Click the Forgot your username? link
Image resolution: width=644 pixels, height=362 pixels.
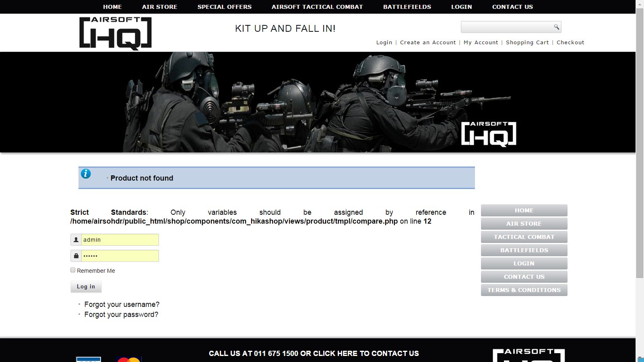click(x=122, y=304)
